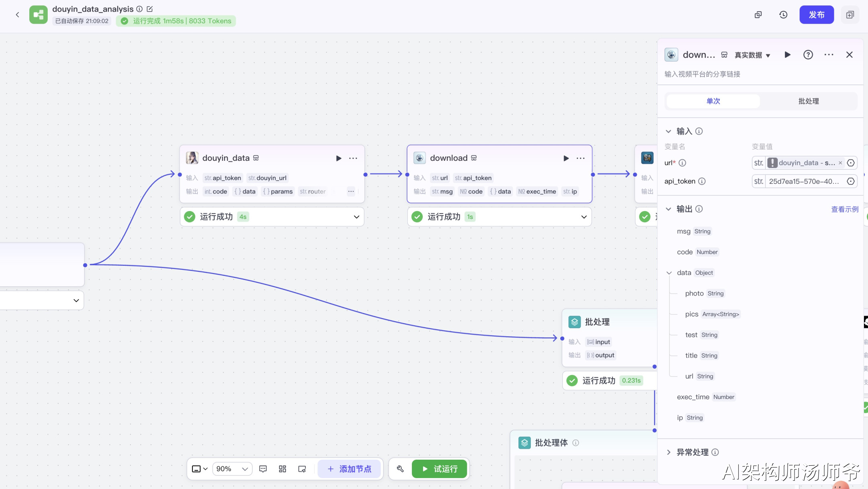The image size is (868, 489).
Task: Click 查看示例 link
Action: coord(844,210)
